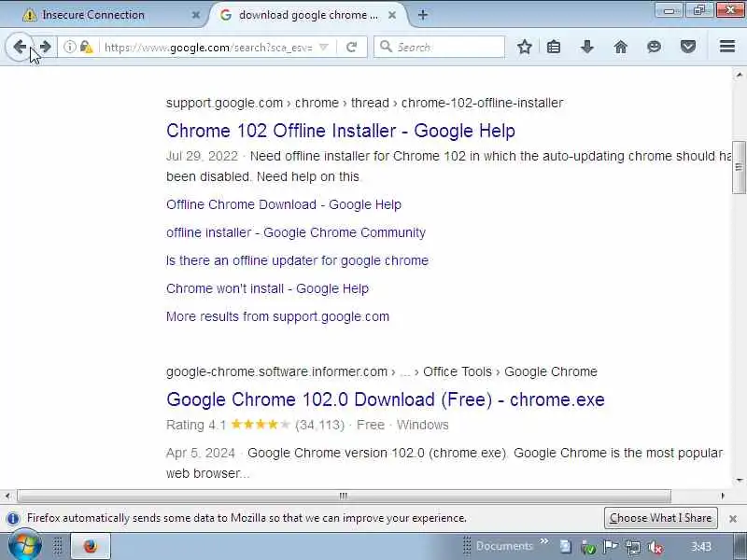Click the horizontal scrollbar right arrow
Viewport: 747px width, 560px height.
pyautogui.click(x=723, y=496)
